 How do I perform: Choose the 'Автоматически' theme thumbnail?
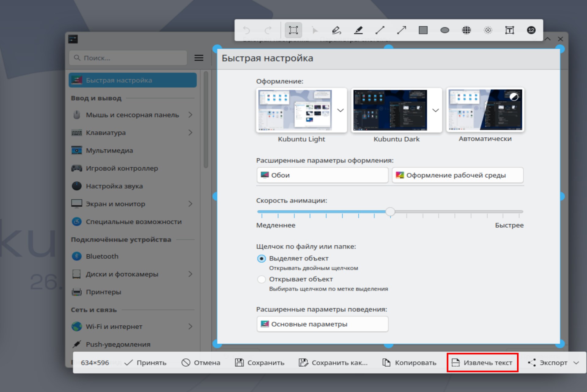(x=485, y=110)
